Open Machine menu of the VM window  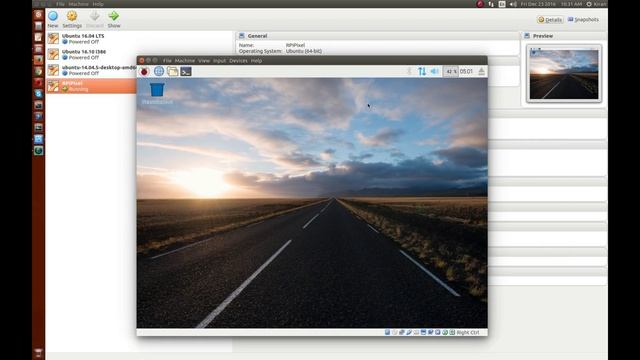click(185, 60)
